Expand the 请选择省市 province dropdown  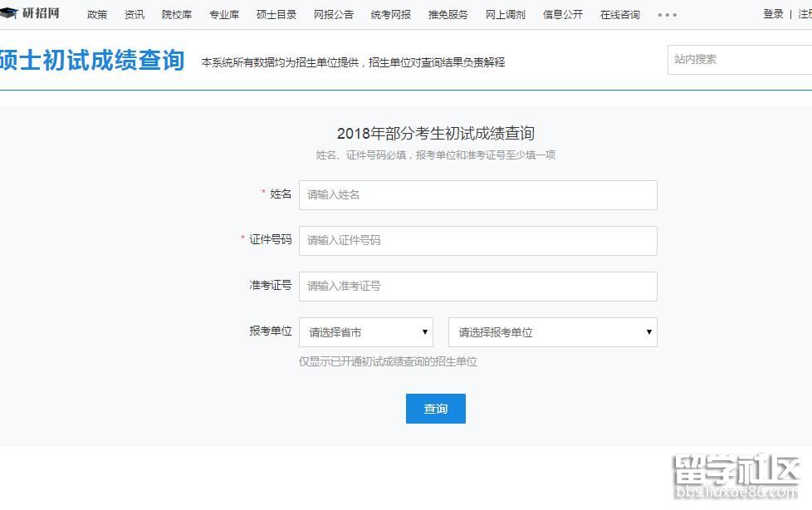coord(365,331)
